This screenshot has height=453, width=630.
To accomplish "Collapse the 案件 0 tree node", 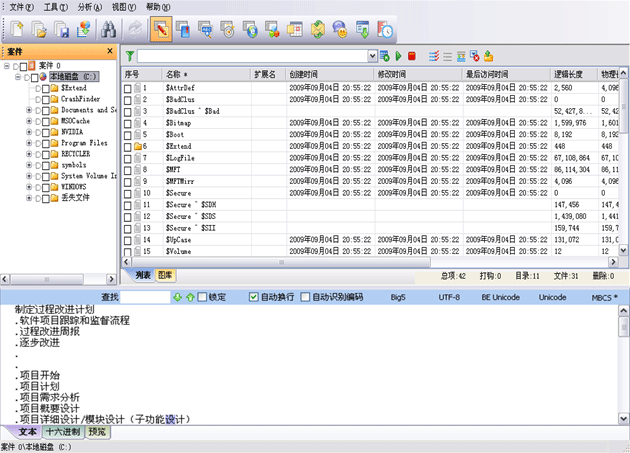I will point(7,66).
